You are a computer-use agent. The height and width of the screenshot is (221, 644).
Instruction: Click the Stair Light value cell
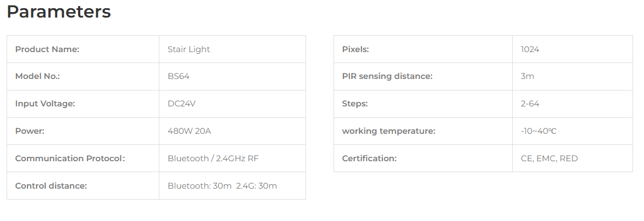pos(232,49)
